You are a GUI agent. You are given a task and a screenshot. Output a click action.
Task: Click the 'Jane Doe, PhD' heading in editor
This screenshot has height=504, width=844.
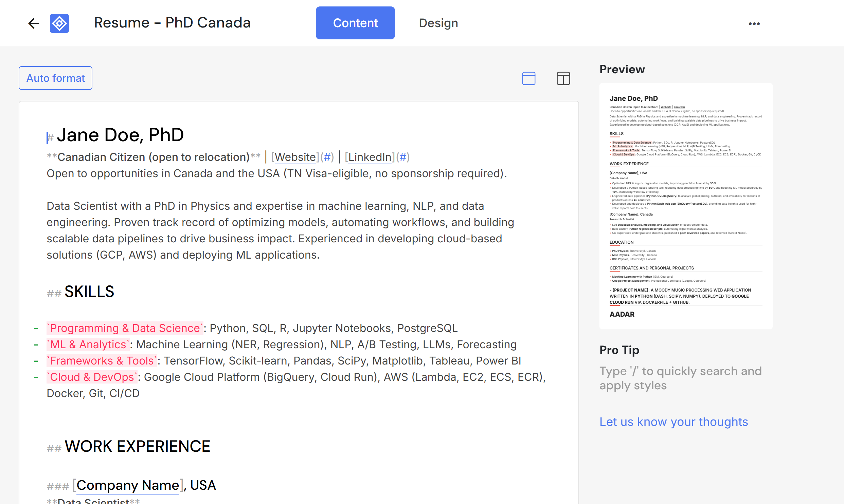tap(120, 134)
